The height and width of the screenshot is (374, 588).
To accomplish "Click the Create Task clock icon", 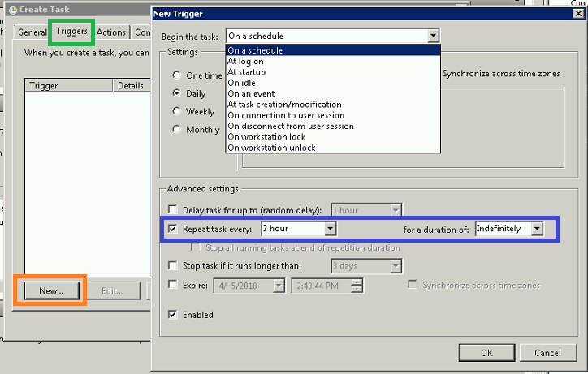I will [x=13, y=10].
